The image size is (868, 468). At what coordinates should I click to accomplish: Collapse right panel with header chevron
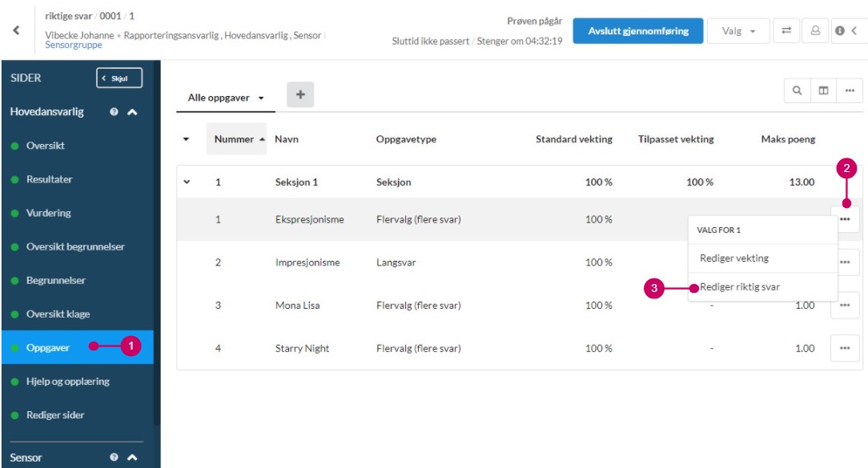click(854, 30)
